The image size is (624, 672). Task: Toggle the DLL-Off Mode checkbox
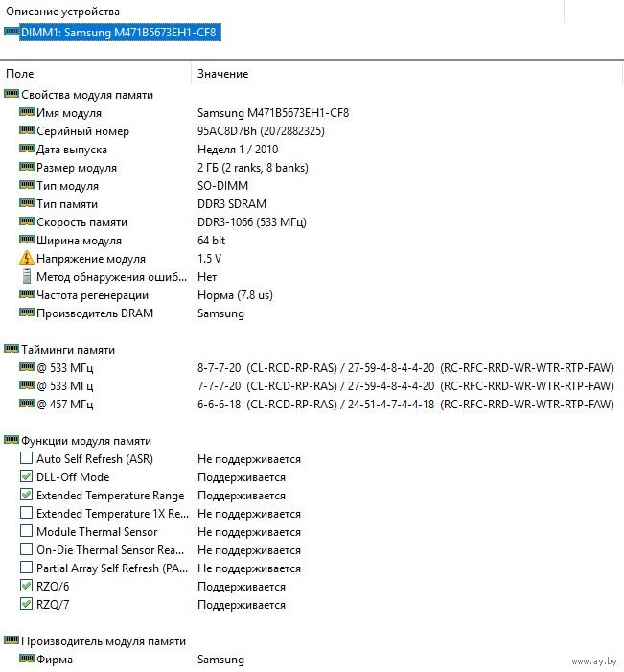click(27, 477)
